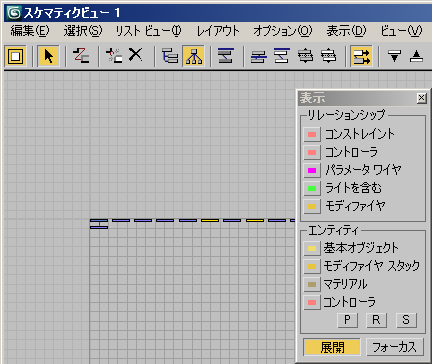Image resolution: width=432 pixels, height=364 pixels.
Task: Open the リスト ビュー menu
Action: [x=148, y=31]
